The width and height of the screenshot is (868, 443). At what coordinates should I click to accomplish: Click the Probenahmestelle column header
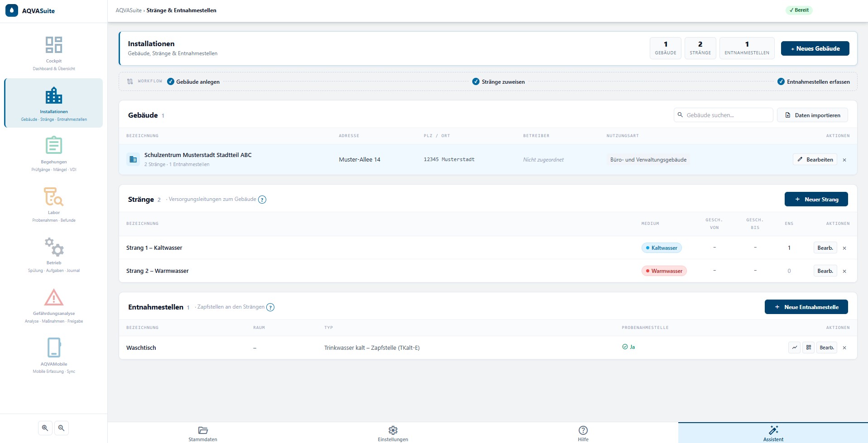pos(645,328)
